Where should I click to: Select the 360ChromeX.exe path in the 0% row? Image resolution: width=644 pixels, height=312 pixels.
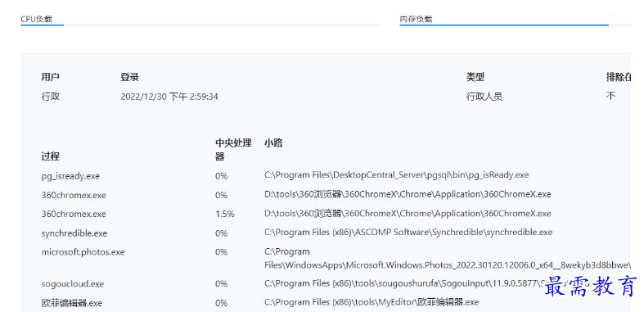(408, 194)
